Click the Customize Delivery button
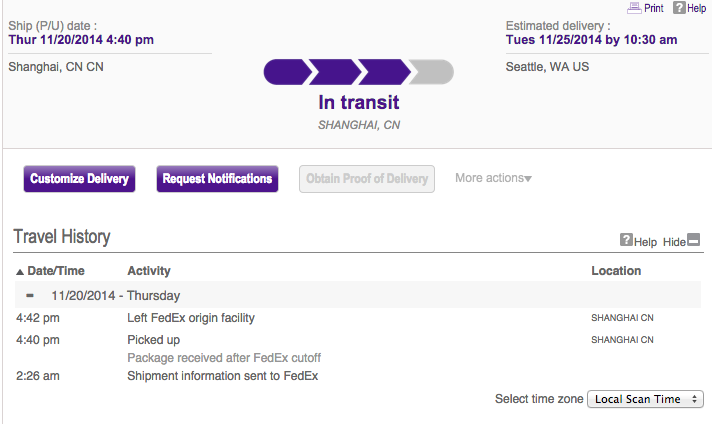Screen dimensions: 712x424 point(80,179)
